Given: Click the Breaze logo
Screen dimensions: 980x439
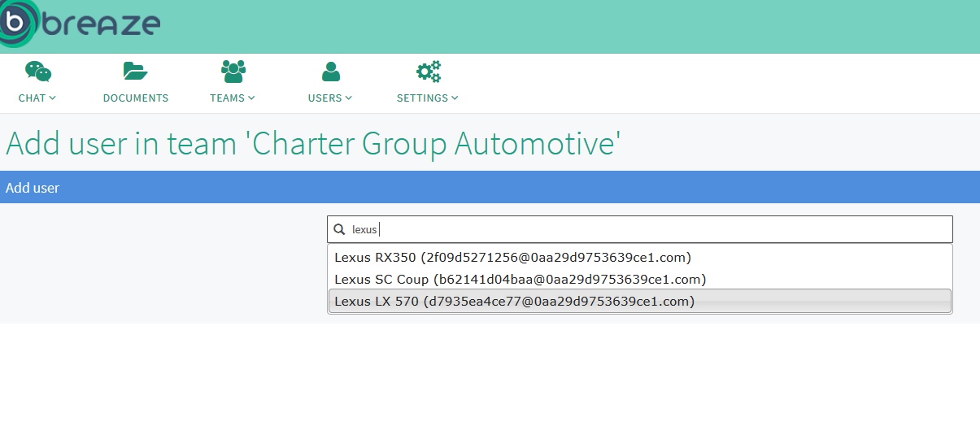Looking at the screenshot, I should click(x=80, y=24).
